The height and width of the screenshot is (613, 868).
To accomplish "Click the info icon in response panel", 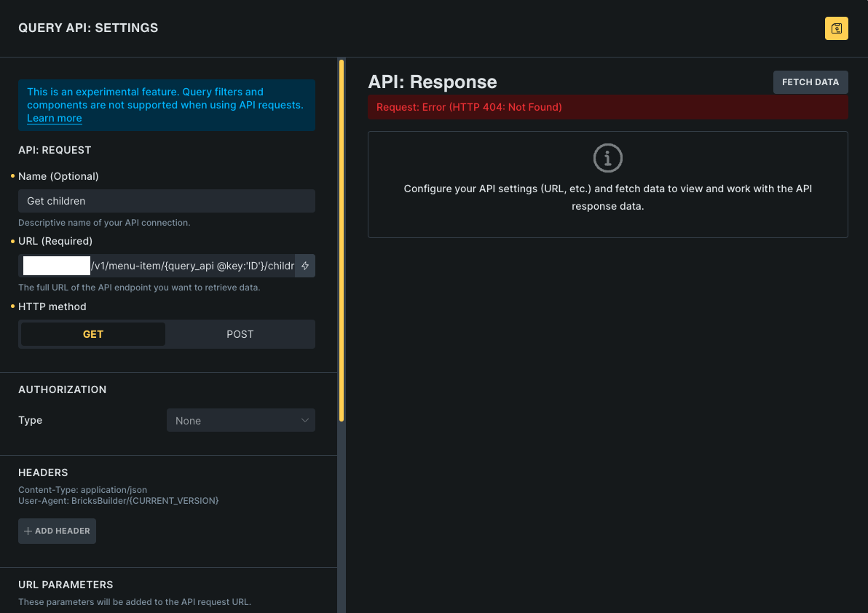I will 608,158.
